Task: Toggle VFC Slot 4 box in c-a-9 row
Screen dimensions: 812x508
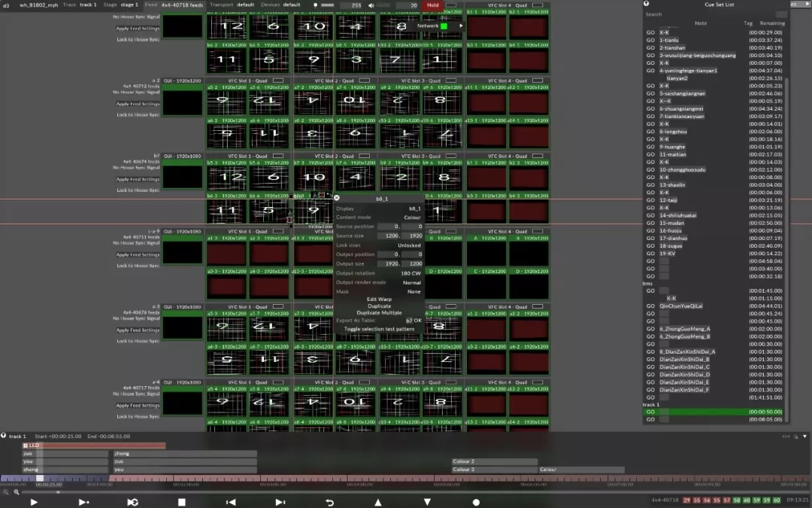Action: coord(538,231)
